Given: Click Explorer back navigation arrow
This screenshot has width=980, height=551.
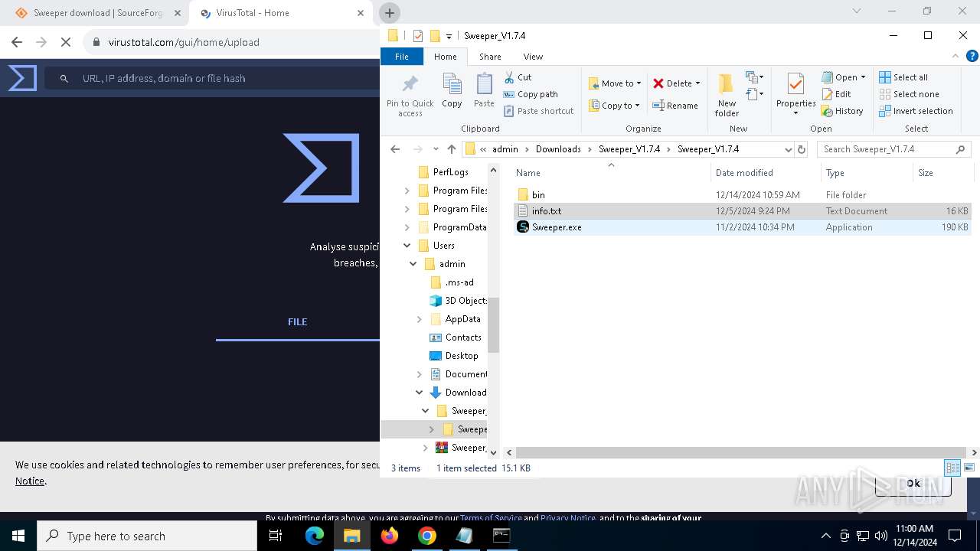Looking at the screenshot, I should (x=395, y=149).
